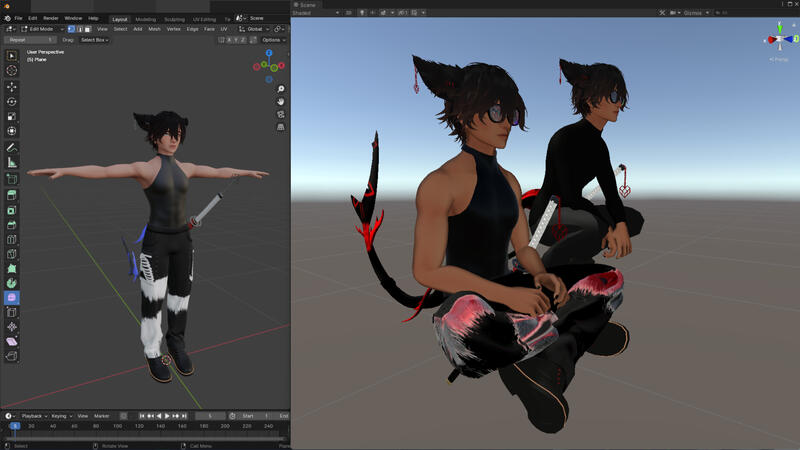
Task: Open the Playback popover in timeline
Action: (x=33, y=416)
